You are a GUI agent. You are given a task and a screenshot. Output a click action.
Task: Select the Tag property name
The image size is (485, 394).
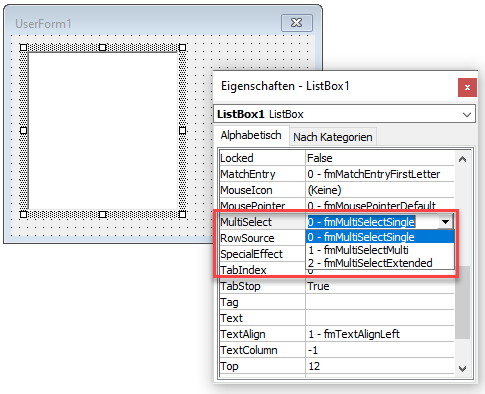[x=229, y=302]
